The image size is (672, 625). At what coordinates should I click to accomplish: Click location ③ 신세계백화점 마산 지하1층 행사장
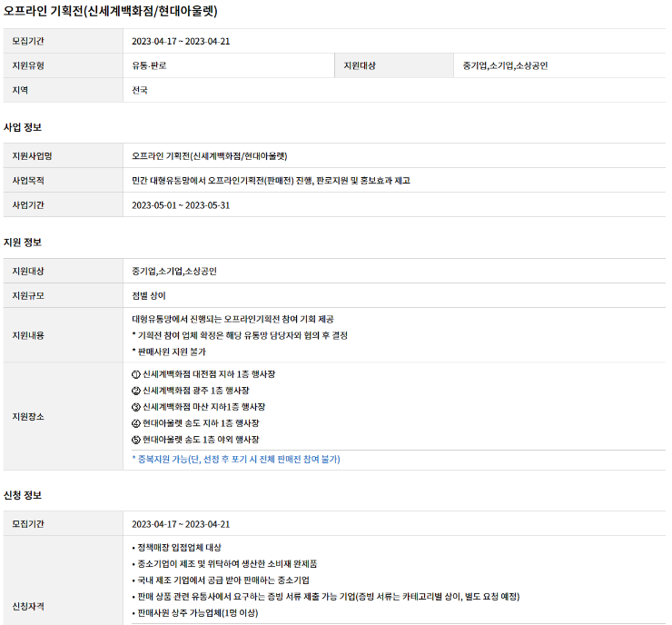coord(199,407)
